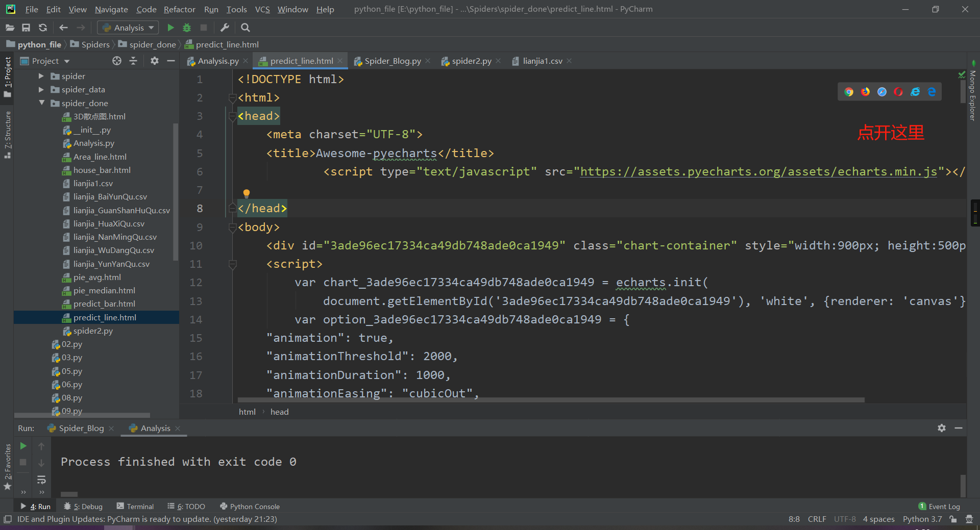
Task: Open preview in Firefox browser icon
Action: [866, 92]
